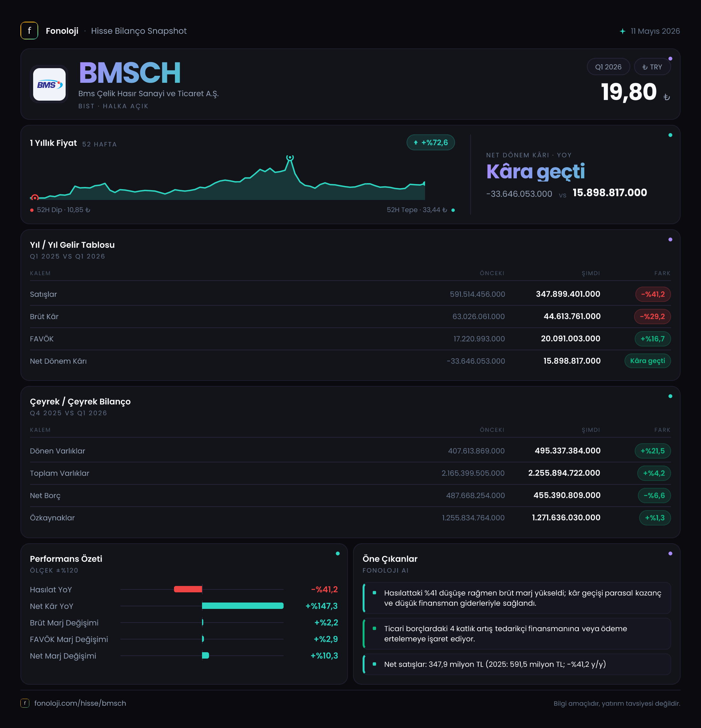Click the +%16,7 FAVÖK change badge
This screenshot has height=728, width=701.
pyautogui.click(x=653, y=339)
